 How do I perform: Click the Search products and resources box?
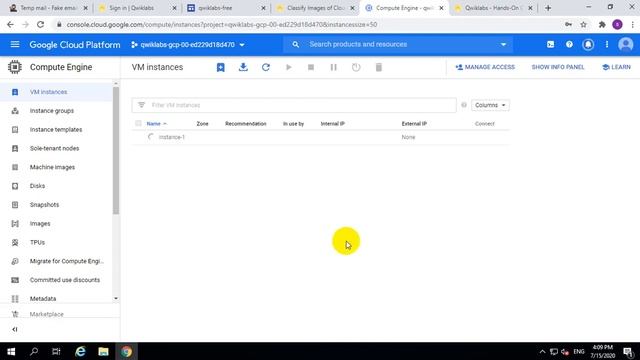coord(398,44)
